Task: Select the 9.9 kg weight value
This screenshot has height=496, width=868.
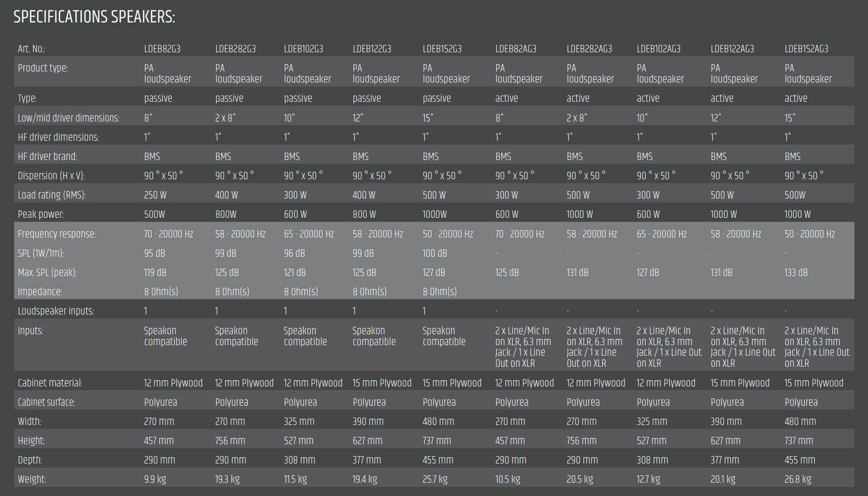Action: (155, 479)
